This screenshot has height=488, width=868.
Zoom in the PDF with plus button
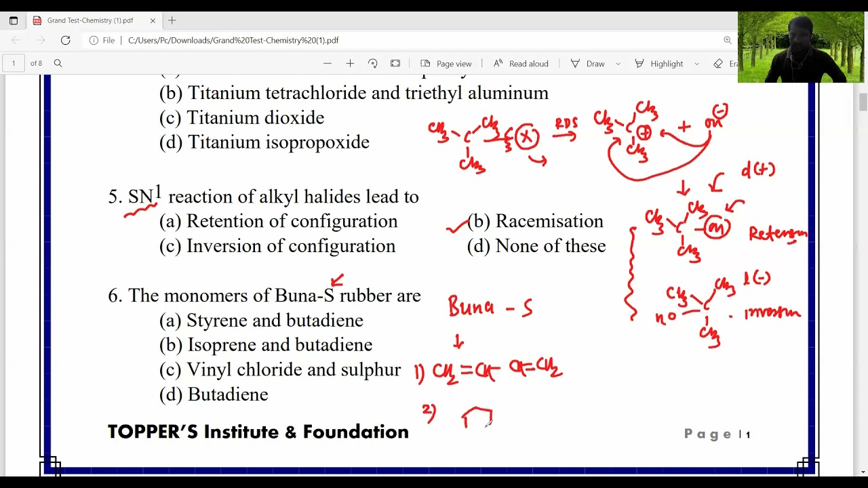tap(350, 63)
